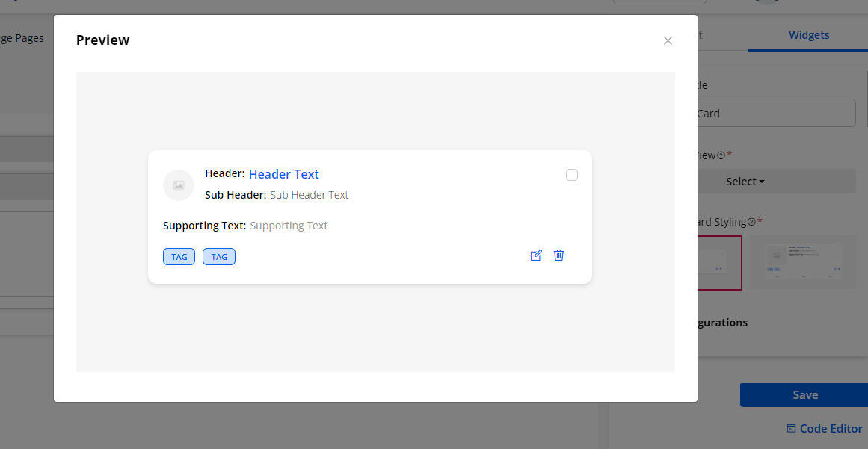Click the Save button
Screen dimensions: 868x449
click(804, 395)
